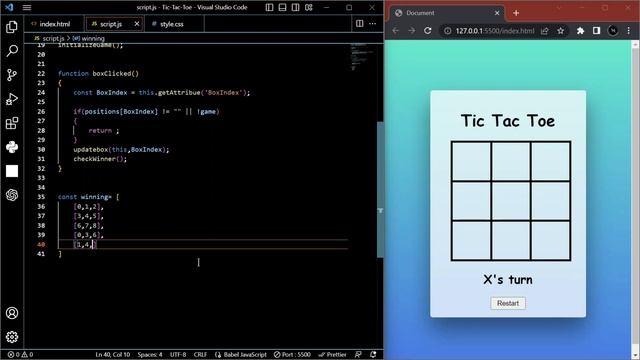Open the Explorer view in VS Code
The height and width of the screenshot is (360, 640).
coord(12,27)
